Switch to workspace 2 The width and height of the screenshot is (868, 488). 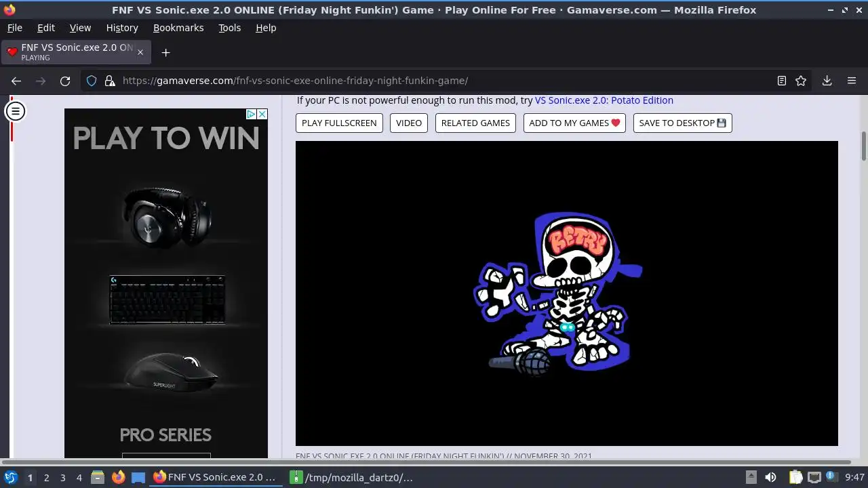[x=46, y=478]
